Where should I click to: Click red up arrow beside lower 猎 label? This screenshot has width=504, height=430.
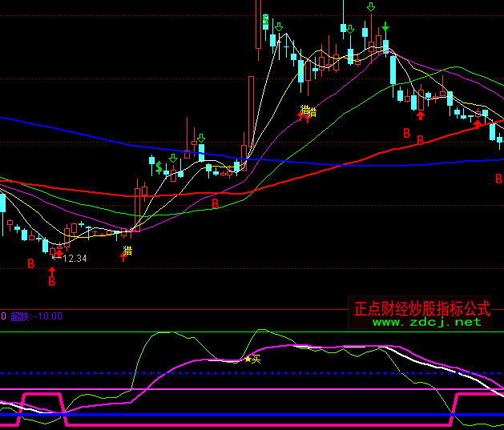(124, 255)
